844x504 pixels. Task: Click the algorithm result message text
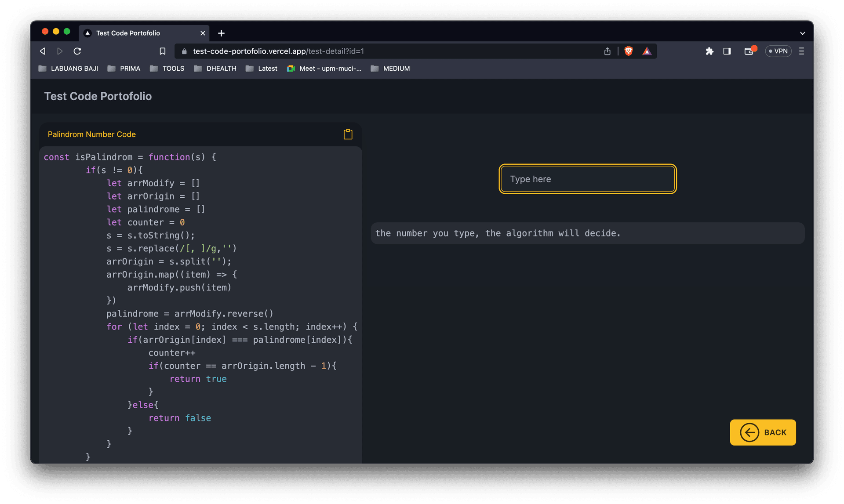point(498,233)
